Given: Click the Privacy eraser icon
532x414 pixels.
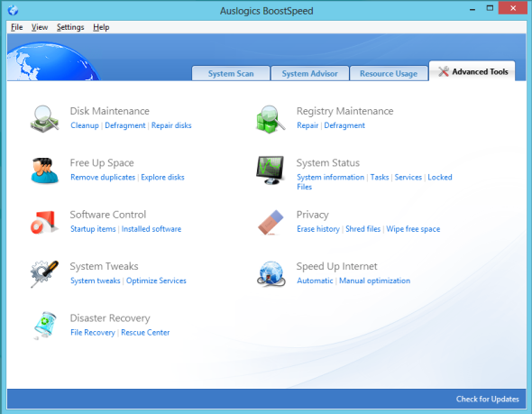Looking at the screenshot, I should 271,222.
